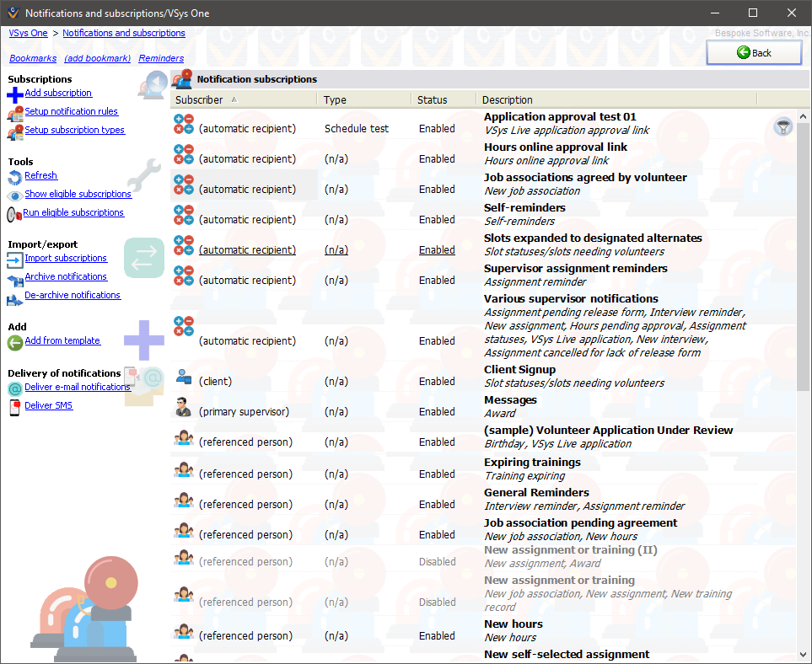Click the vertical scrollbar down arrow

pyautogui.click(x=802, y=654)
